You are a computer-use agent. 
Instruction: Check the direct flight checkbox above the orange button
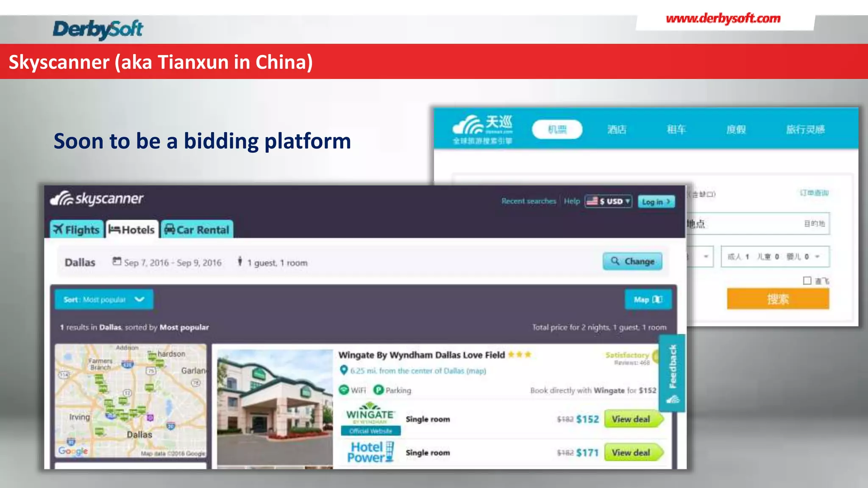(x=807, y=280)
